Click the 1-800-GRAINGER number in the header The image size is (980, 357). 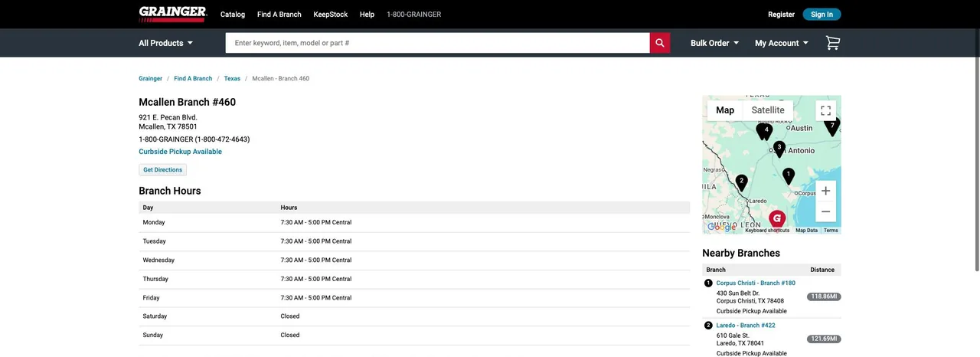pyautogui.click(x=414, y=15)
